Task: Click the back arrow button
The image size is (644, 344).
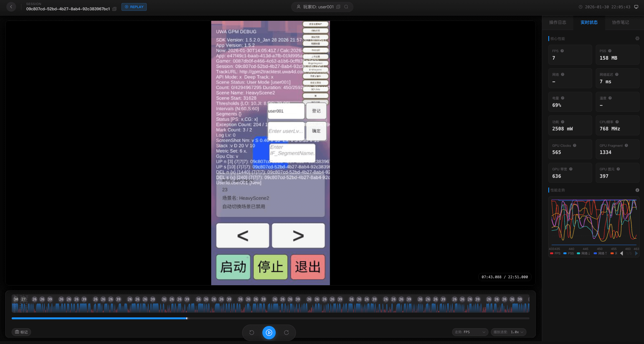Action: point(11,7)
